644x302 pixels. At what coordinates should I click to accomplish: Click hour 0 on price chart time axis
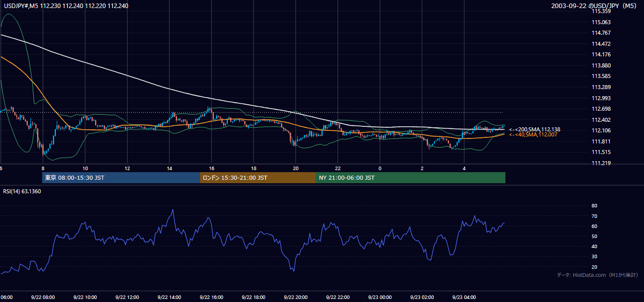[380, 168]
